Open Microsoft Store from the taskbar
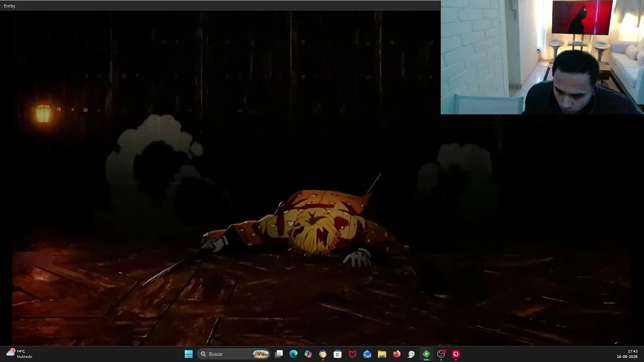 point(338,354)
